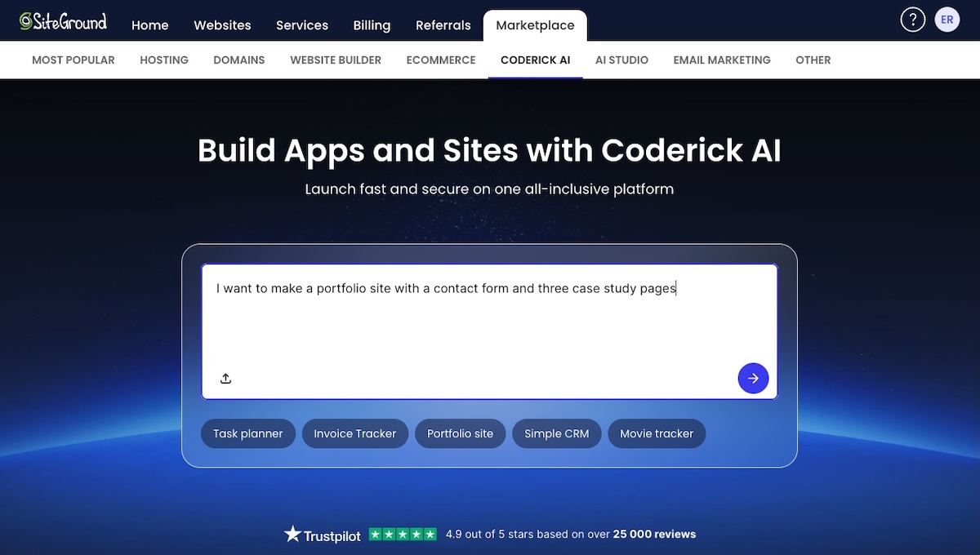Select the Website Builder category
Image resolution: width=980 pixels, height=555 pixels.
(336, 60)
